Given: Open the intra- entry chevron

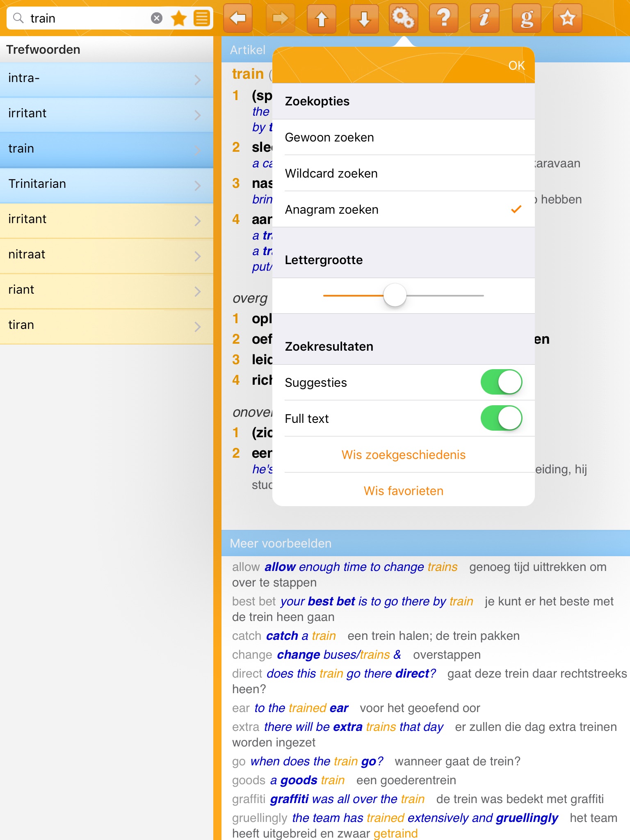Looking at the screenshot, I should 198,80.
